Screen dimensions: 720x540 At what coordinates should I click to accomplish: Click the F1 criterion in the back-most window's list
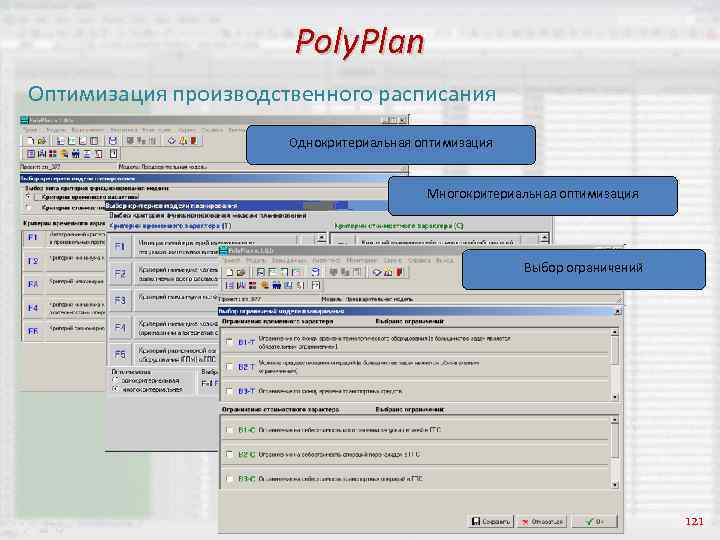(x=33, y=237)
